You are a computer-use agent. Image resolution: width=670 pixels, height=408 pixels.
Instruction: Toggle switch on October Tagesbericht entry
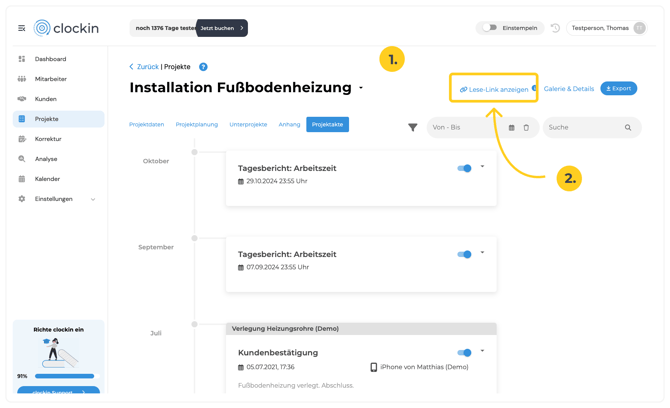[x=464, y=169]
